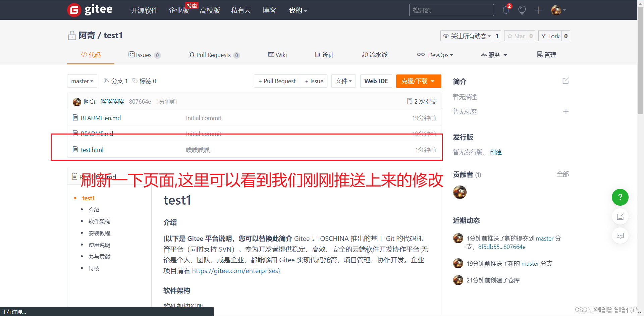Click the floating feedback edit icon
Image resolution: width=644 pixels, height=316 pixels.
pos(620,217)
